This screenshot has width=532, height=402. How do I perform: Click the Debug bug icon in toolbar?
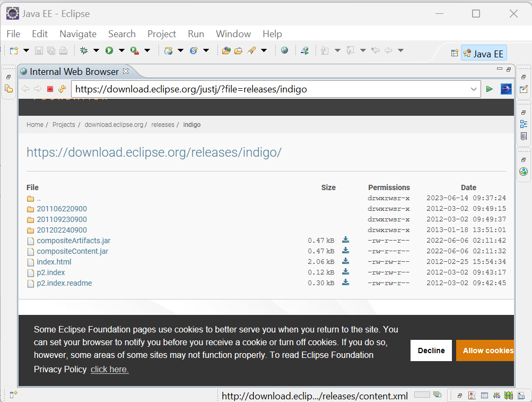pos(84,50)
